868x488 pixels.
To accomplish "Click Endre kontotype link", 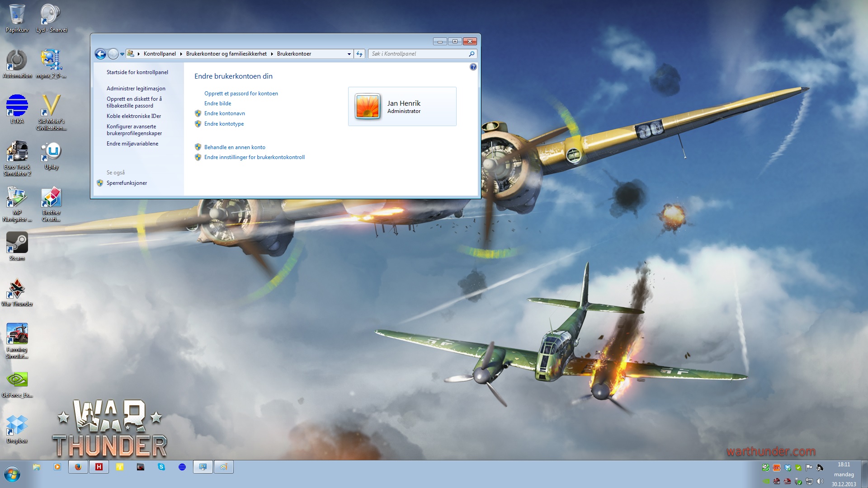I will coord(224,124).
